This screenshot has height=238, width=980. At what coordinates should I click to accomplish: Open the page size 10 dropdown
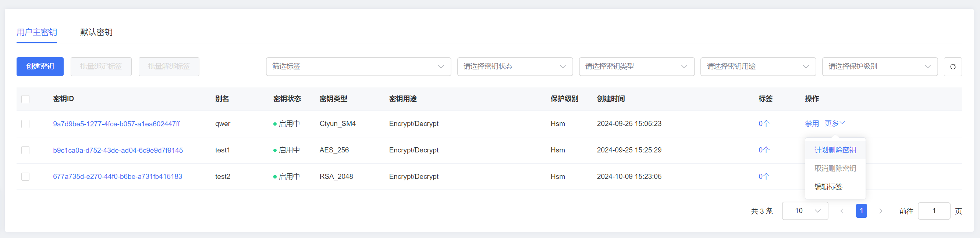point(805,211)
